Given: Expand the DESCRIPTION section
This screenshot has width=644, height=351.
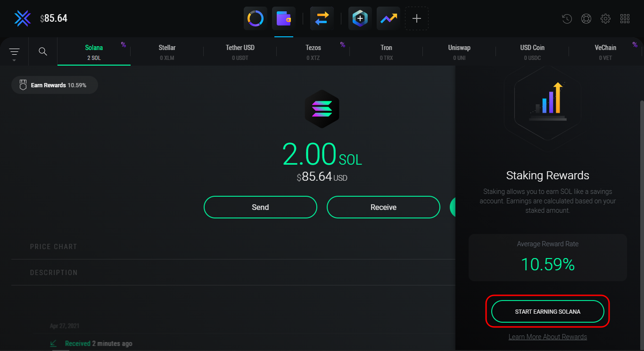Looking at the screenshot, I should 54,273.
